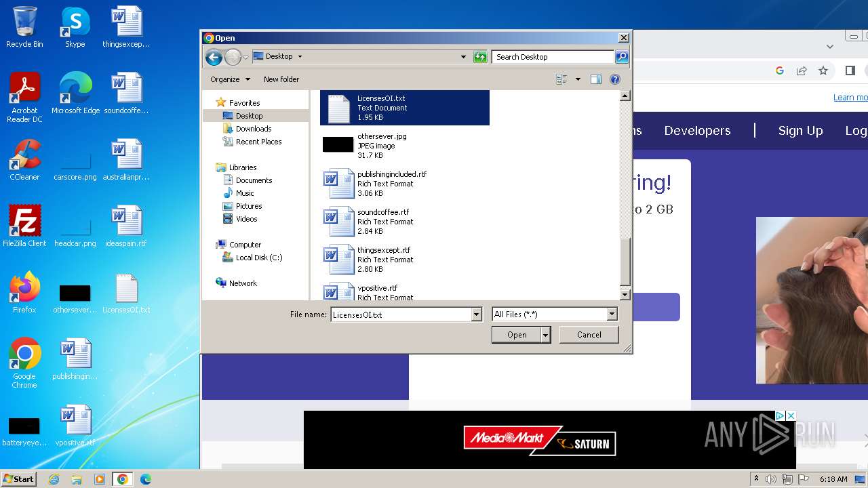Click Learn more link in Chrome
Image resolution: width=868 pixels, height=488 pixels.
(x=850, y=98)
